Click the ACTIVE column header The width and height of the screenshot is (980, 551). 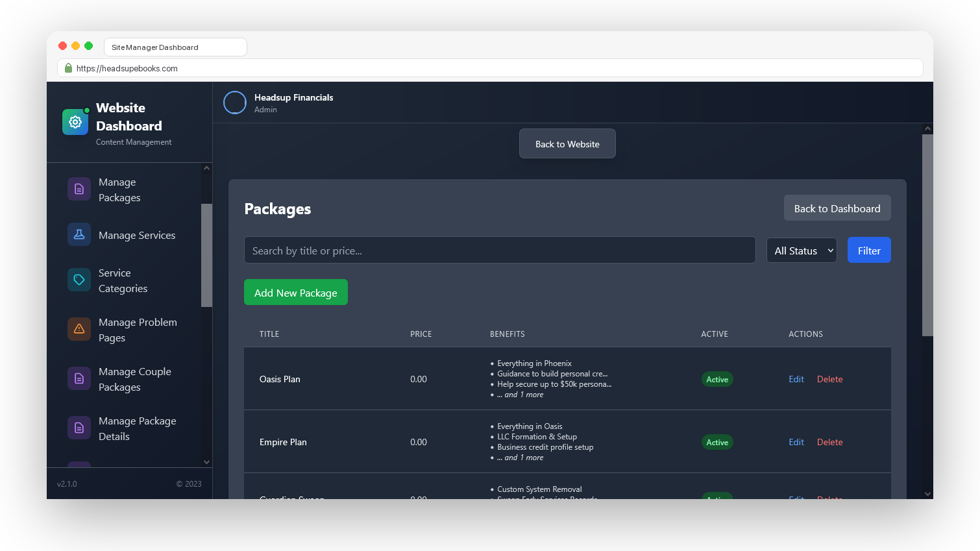coord(715,334)
